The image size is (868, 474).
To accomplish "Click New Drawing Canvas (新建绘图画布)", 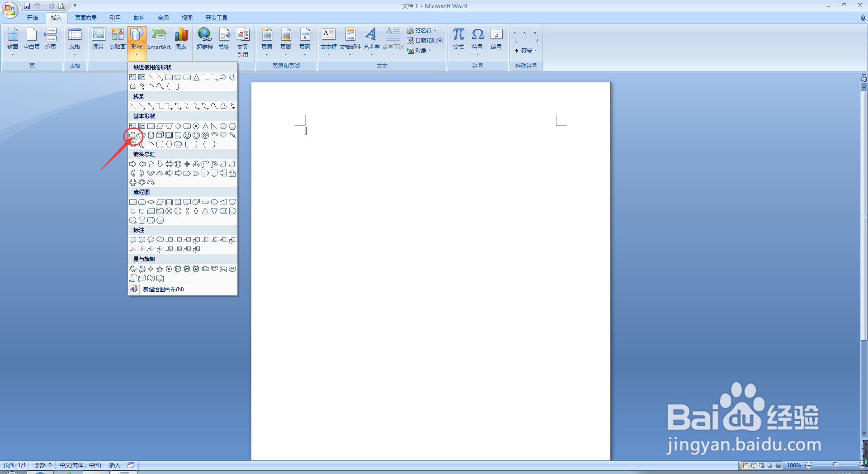I will click(x=183, y=289).
